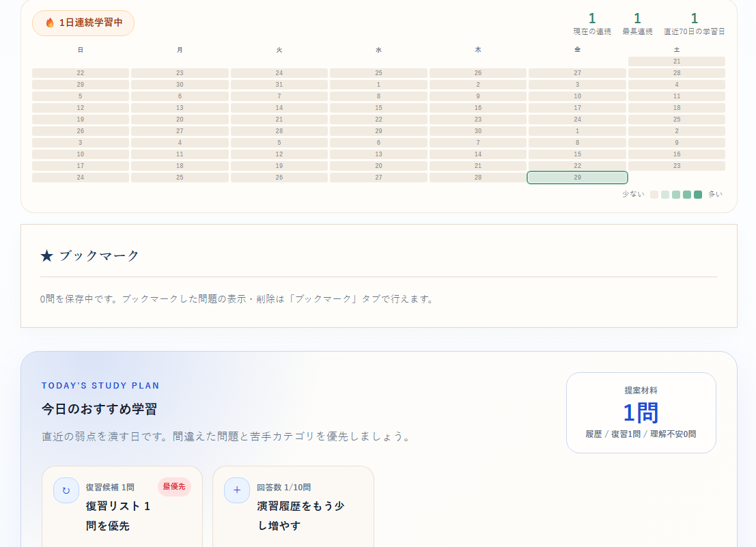Click the darkest green legend swatch
756x547 pixels.
click(x=698, y=195)
